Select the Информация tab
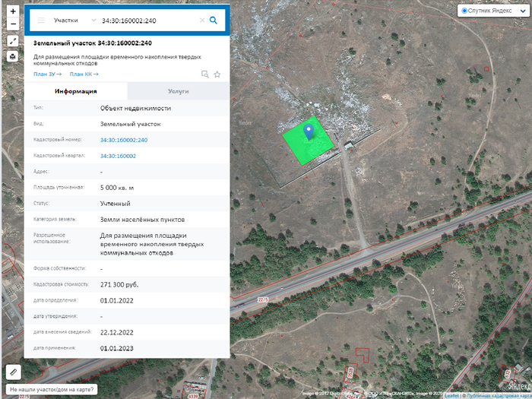This screenshot has height=399, width=532. coord(75,91)
